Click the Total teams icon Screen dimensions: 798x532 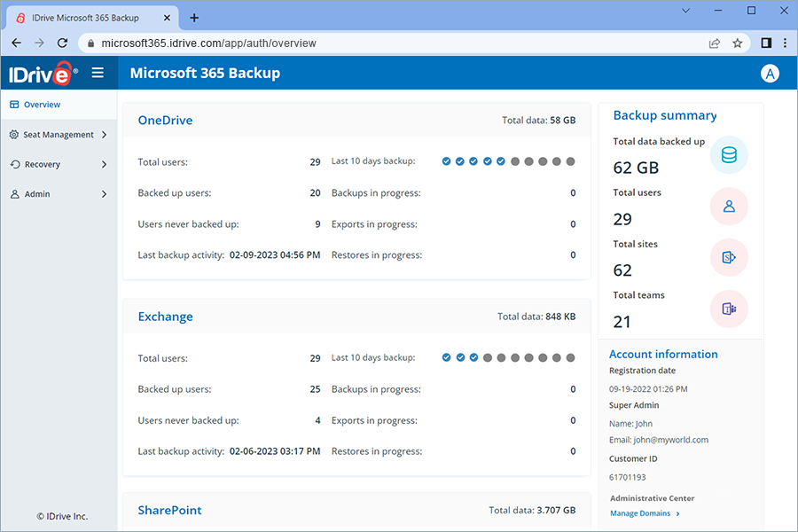[729, 309]
